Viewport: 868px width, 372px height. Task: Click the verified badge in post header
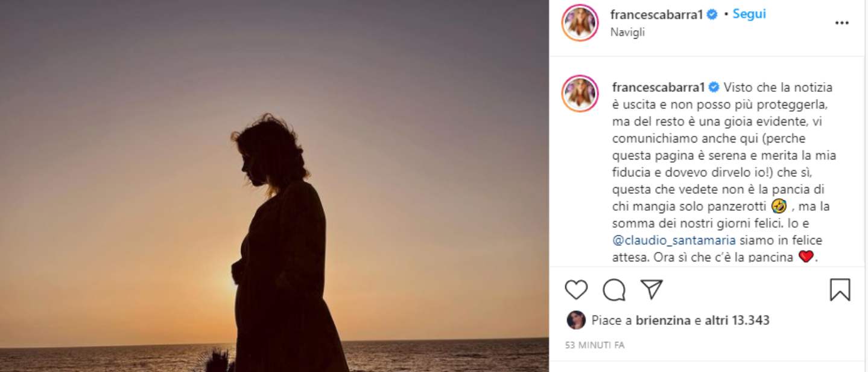[x=712, y=15]
